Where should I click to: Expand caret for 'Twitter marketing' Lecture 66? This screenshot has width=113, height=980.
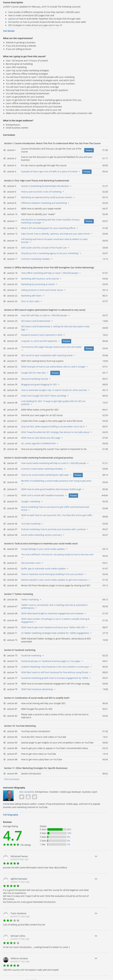[40, 600]
